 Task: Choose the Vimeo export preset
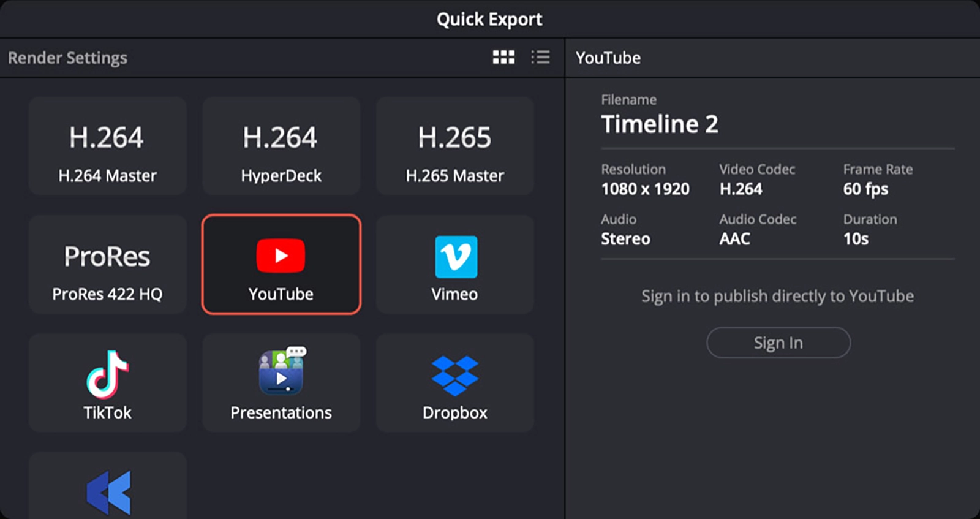coord(455,265)
